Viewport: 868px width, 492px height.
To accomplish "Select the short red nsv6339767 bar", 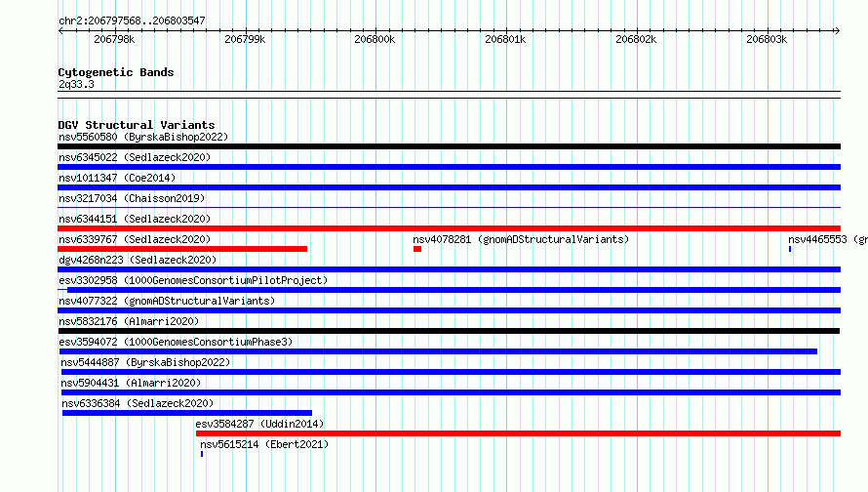I will click(x=182, y=249).
